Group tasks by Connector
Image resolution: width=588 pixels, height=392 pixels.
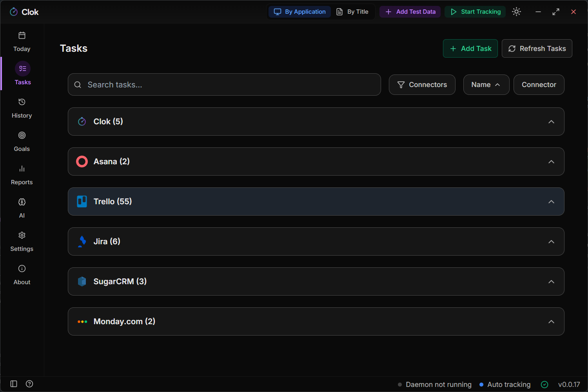(x=539, y=85)
